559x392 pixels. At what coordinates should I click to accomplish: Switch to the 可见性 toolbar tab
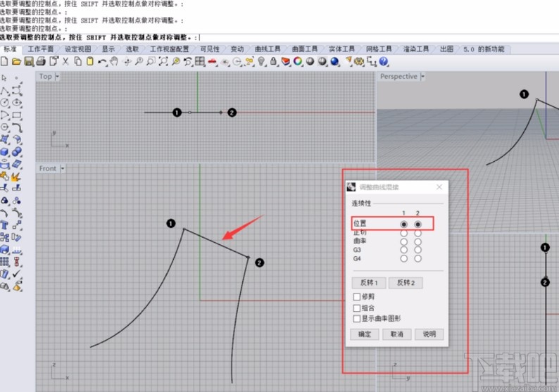tap(210, 49)
